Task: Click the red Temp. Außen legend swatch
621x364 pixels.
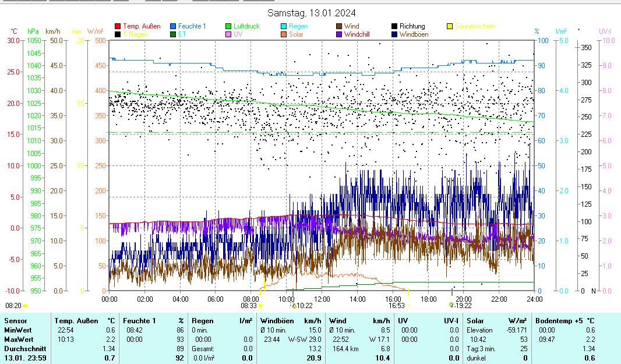Action: 118,26
